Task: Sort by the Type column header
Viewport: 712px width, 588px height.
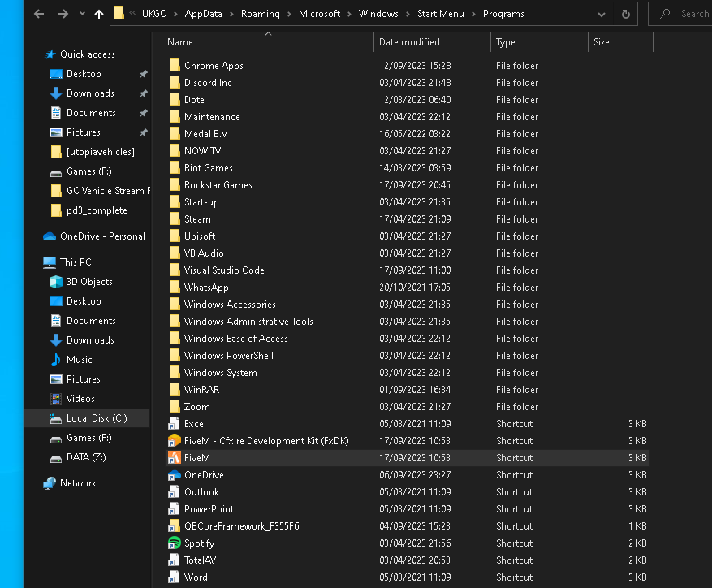Action: [x=506, y=42]
